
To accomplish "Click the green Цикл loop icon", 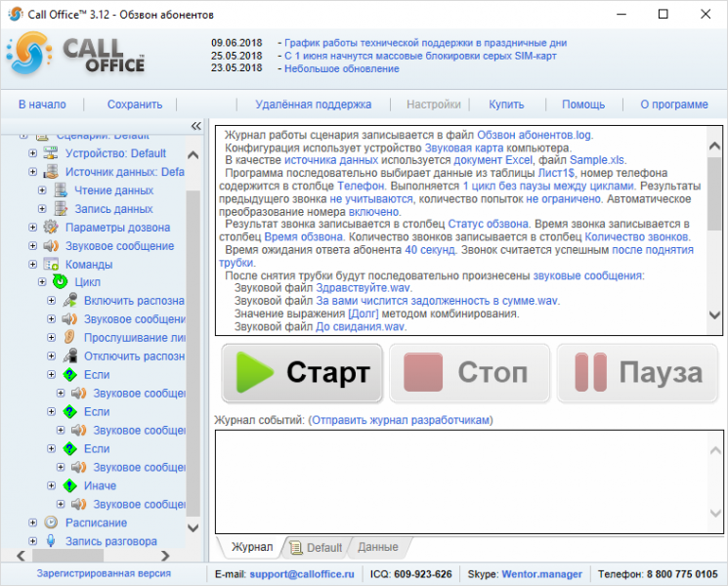I will [x=61, y=281].
